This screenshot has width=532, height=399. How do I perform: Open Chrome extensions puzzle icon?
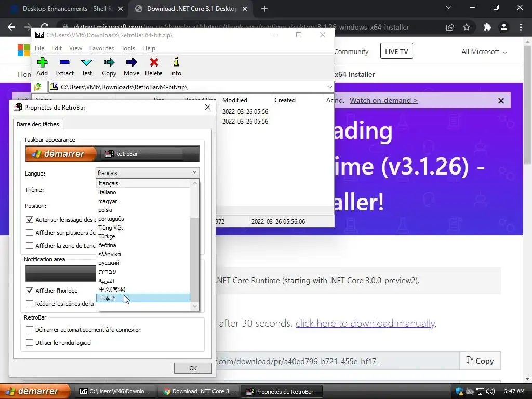click(x=487, y=27)
